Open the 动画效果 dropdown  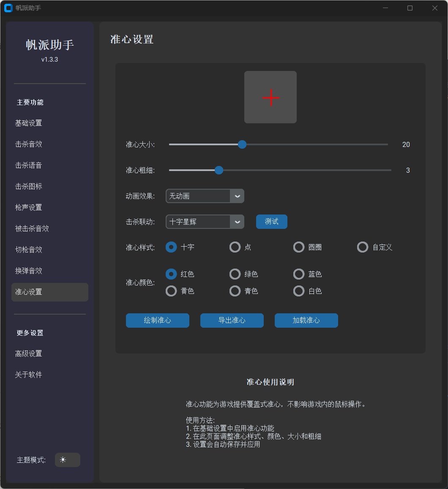(x=205, y=196)
